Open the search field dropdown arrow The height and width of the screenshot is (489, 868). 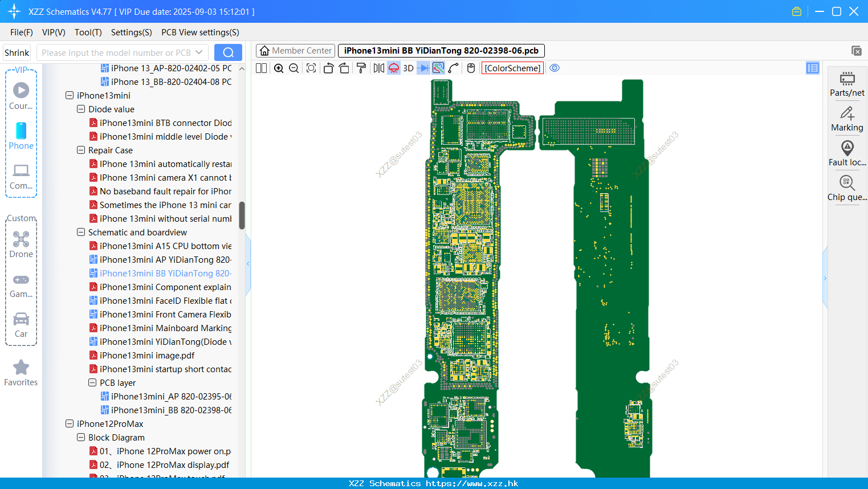(199, 52)
